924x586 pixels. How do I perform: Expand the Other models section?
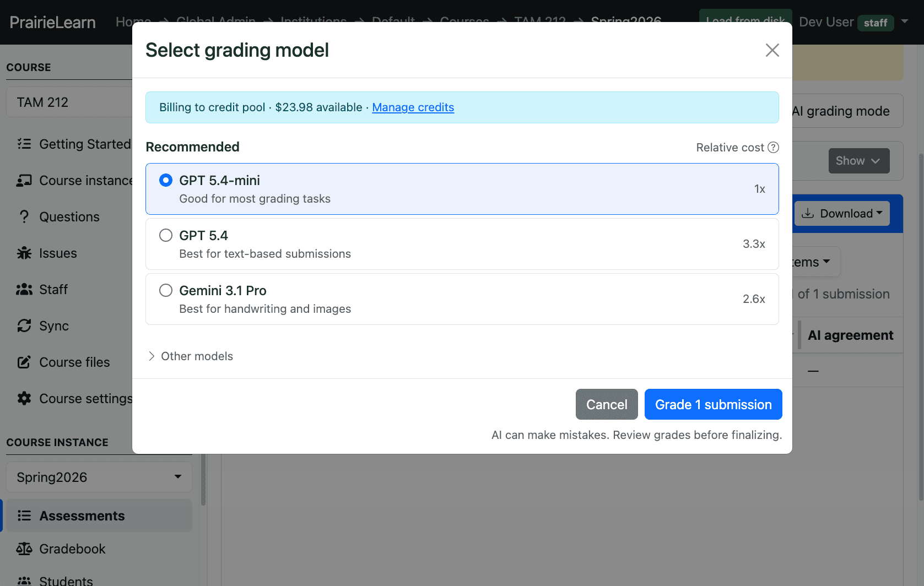pos(191,356)
